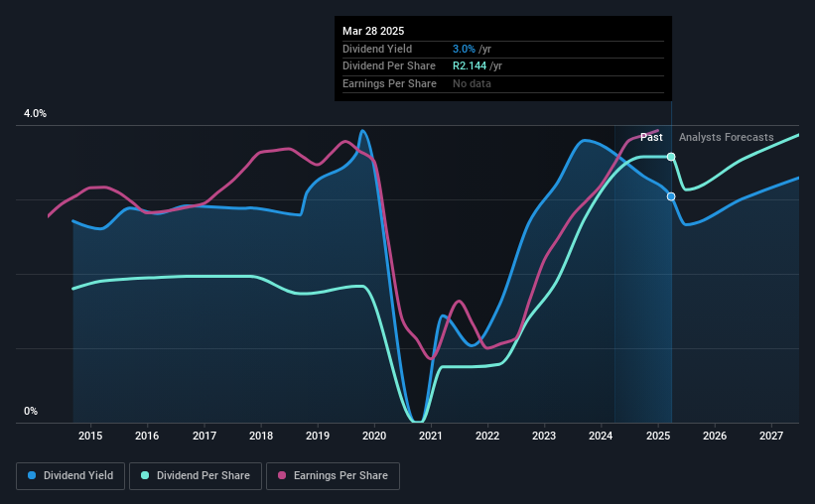The width and height of the screenshot is (815, 504).
Task: Click the 2024 x-axis label
Action: [x=601, y=436]
